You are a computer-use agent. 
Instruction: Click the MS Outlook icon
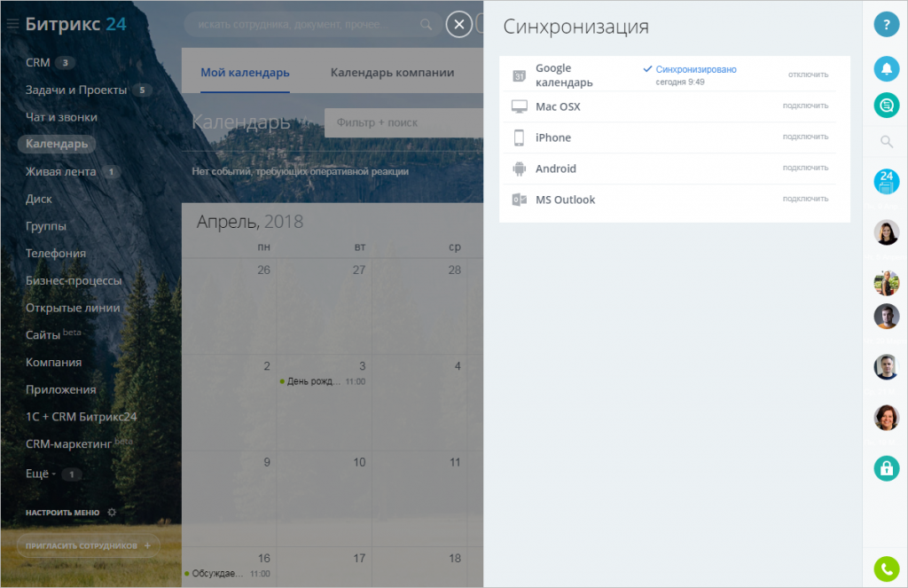519,200
